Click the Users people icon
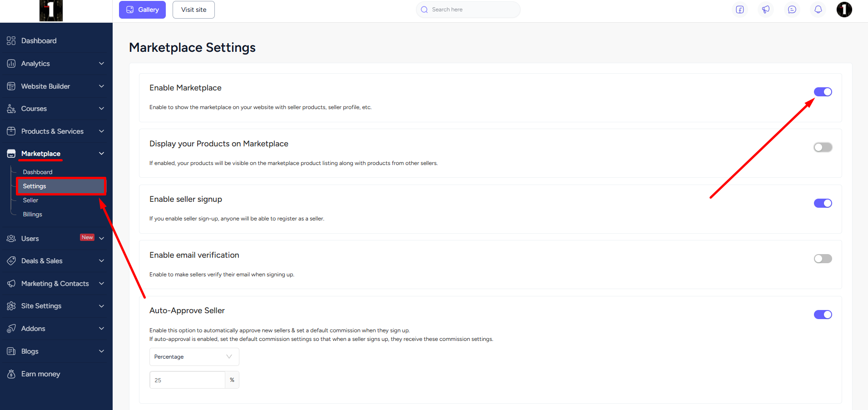 tap(11, 239)
